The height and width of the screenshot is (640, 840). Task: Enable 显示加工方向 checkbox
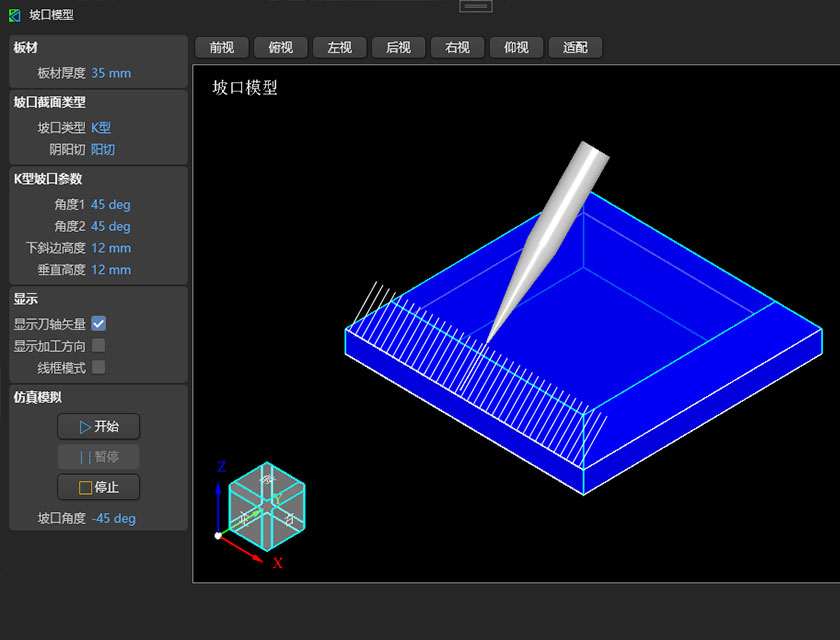(99, 346)
